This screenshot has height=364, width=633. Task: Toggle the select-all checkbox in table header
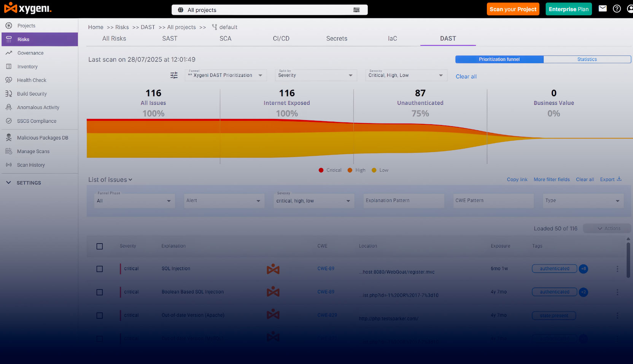[x=100, y=246]
